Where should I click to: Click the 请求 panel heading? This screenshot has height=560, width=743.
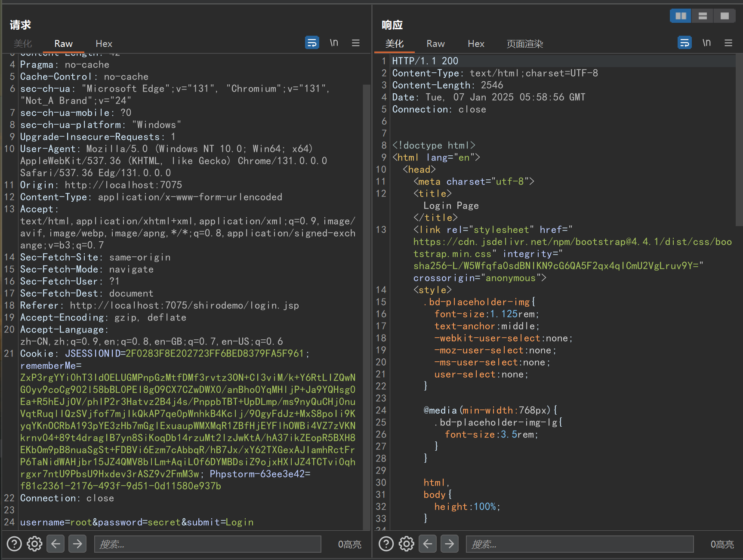(20, 25)
